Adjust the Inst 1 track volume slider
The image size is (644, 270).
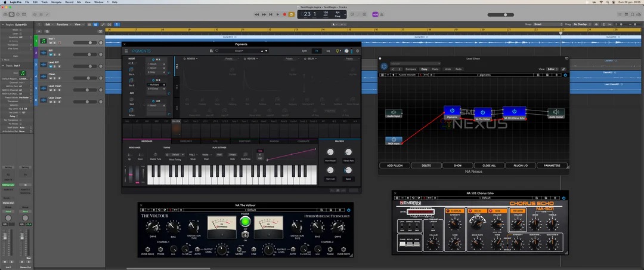pos(85,43)
